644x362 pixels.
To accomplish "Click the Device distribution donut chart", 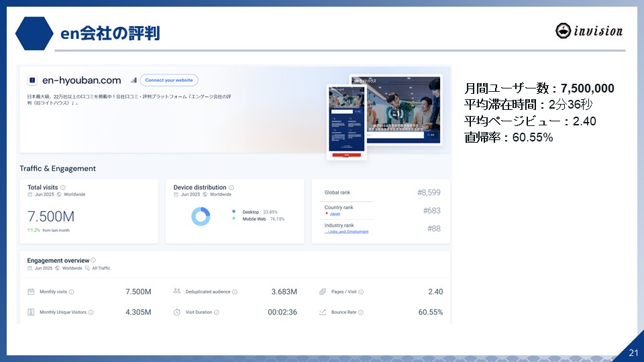I will pyautogui.click(x=201, y=216).
